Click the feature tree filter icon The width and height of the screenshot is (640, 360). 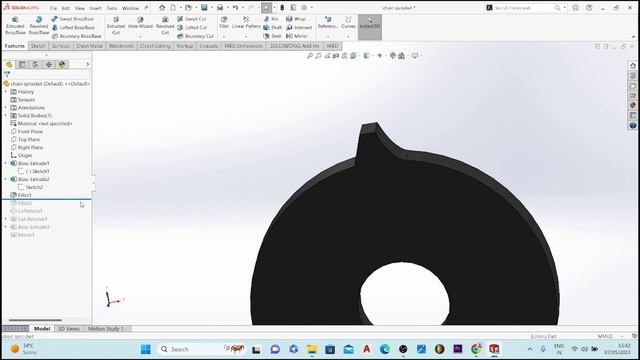pos(7,74)
